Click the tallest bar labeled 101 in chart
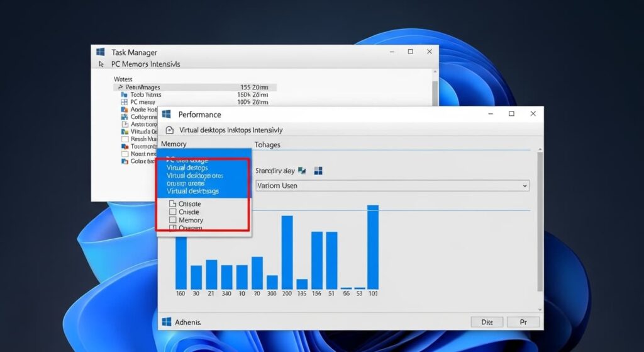644x352 pixels. [x=373, y=247]
